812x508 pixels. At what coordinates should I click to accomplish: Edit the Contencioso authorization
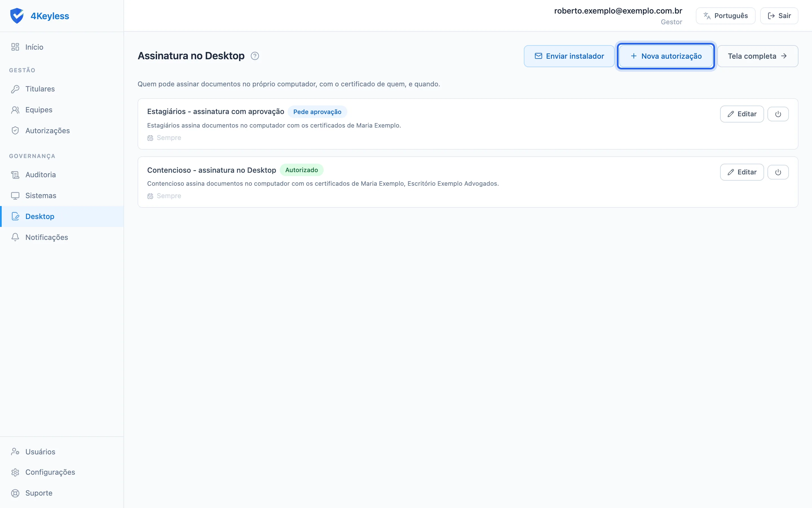(742, 172)
